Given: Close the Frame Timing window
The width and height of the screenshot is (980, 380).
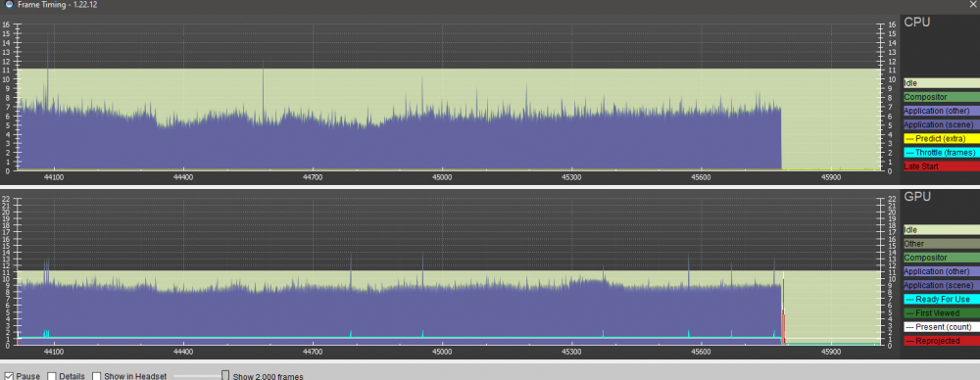Looking at the screenshot, I should pos(973,4).
